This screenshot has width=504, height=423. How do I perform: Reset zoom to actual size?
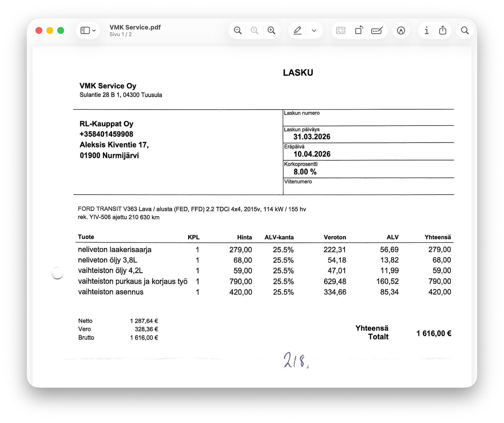[254, 31]
